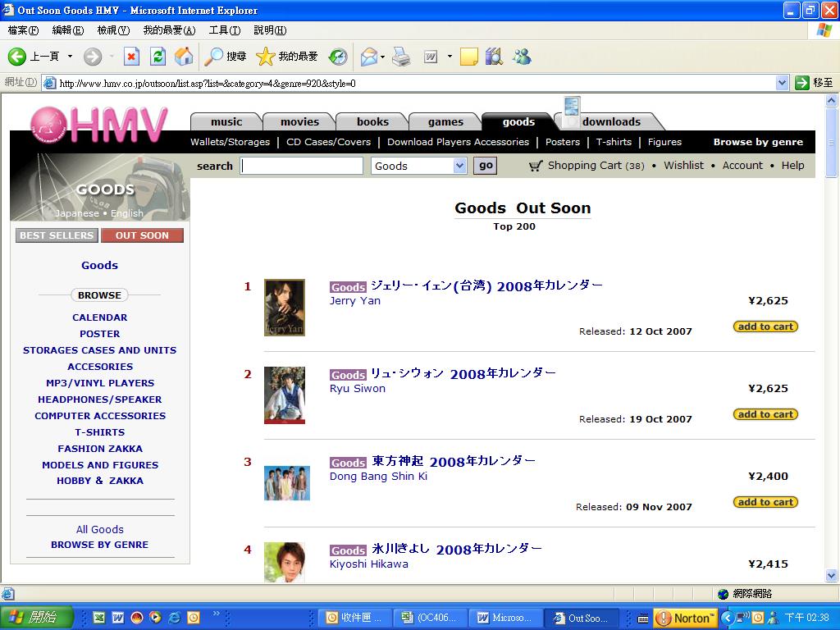Viewport: 840px width, 630px height.
Task: Open the View (檢視) menu
Action: [x=113, y=30]
